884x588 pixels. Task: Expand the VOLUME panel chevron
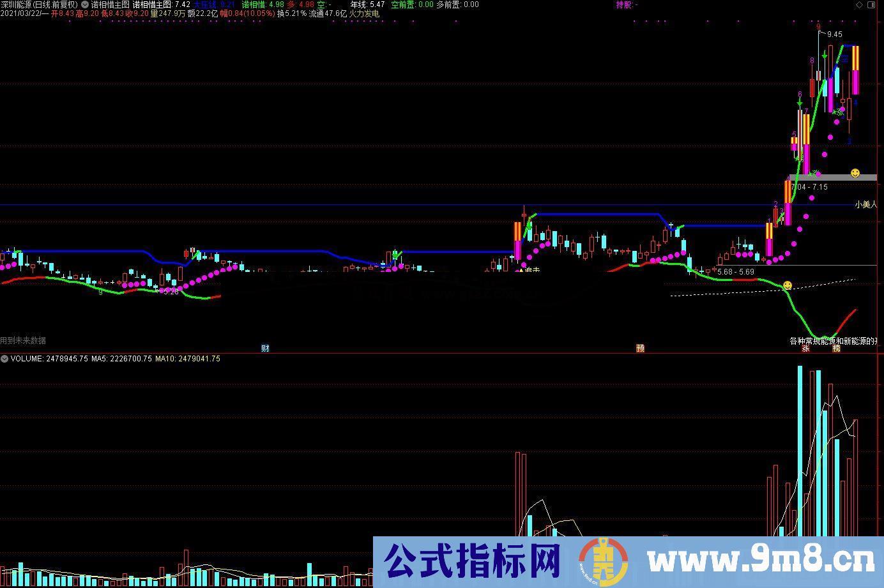coord(4,358)
